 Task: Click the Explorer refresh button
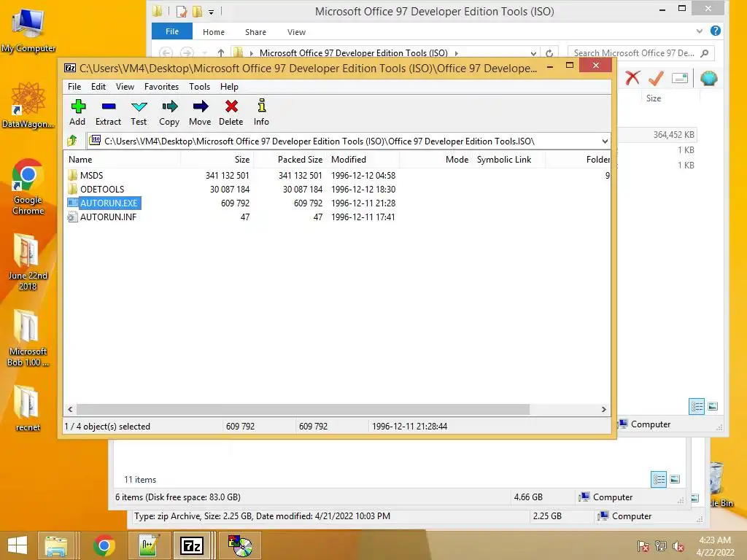(x=549, y=53)
